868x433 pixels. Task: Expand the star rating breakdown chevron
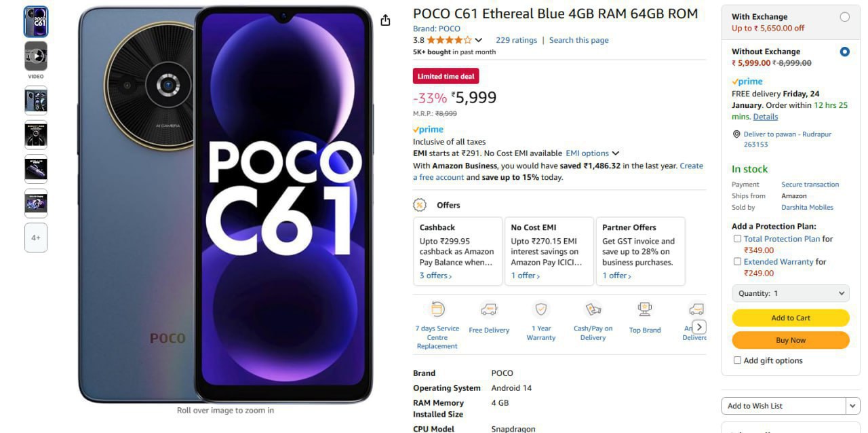coord(479,41)
